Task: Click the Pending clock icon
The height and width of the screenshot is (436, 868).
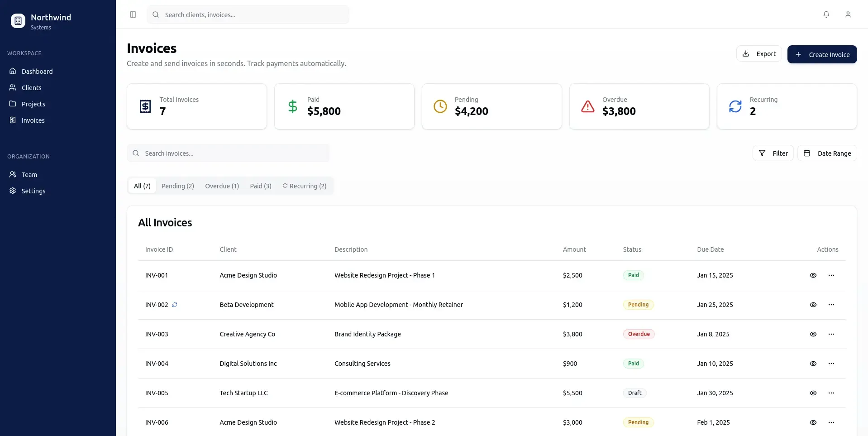Action: [440, 106]
